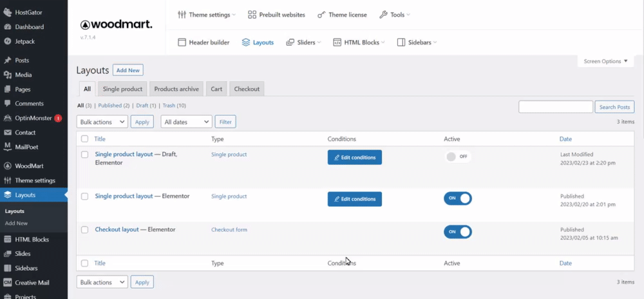Open the top Bulk actions dropdown

pyautogui.click(x=102, y=122)
